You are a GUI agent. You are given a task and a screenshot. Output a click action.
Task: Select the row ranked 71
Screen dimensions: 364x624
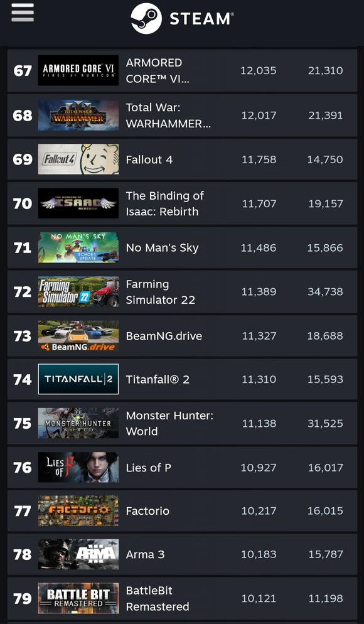[x=182, y=247]
